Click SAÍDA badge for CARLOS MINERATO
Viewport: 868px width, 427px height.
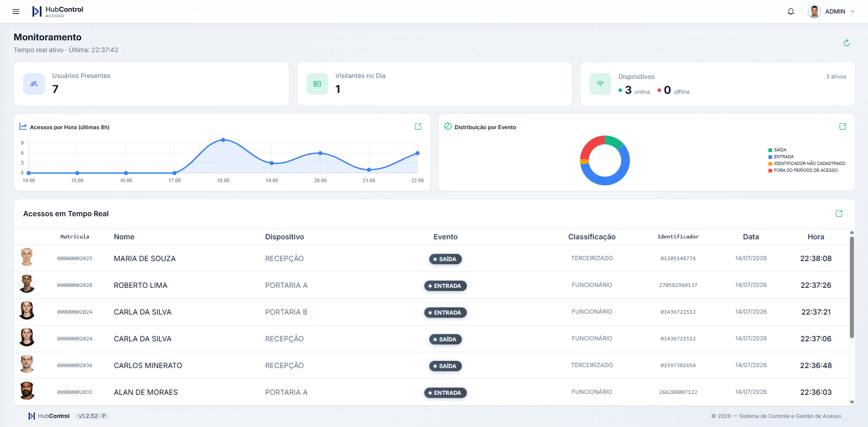click(446, 366)
